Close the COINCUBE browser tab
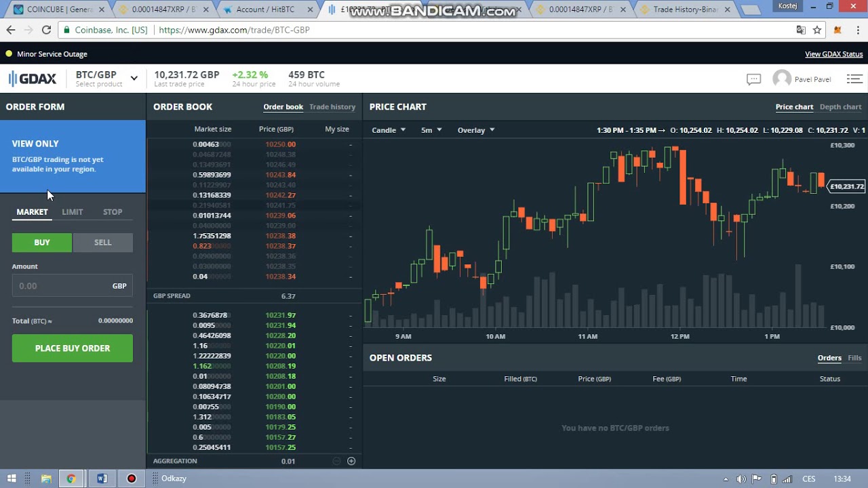 [x=102, y=10]
